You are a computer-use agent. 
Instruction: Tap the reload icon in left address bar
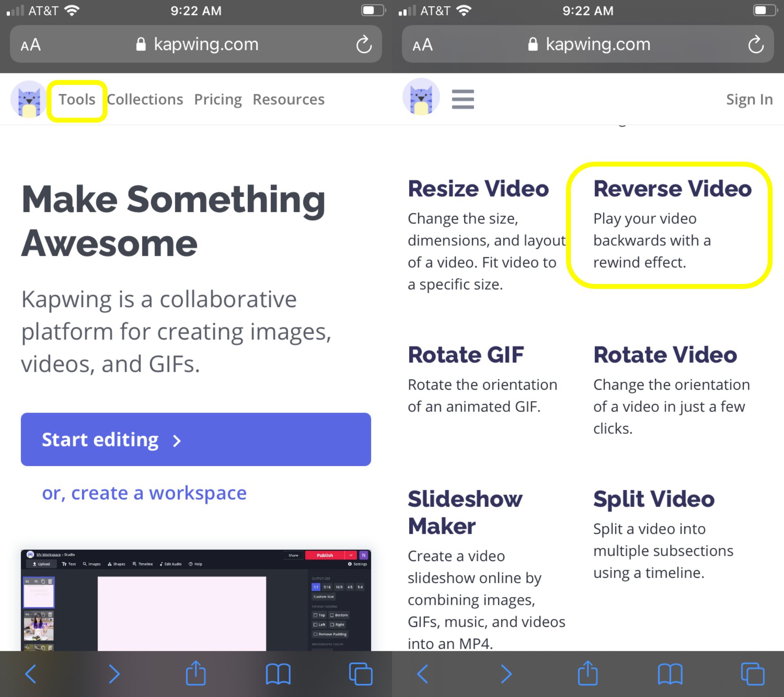(363, 44)
